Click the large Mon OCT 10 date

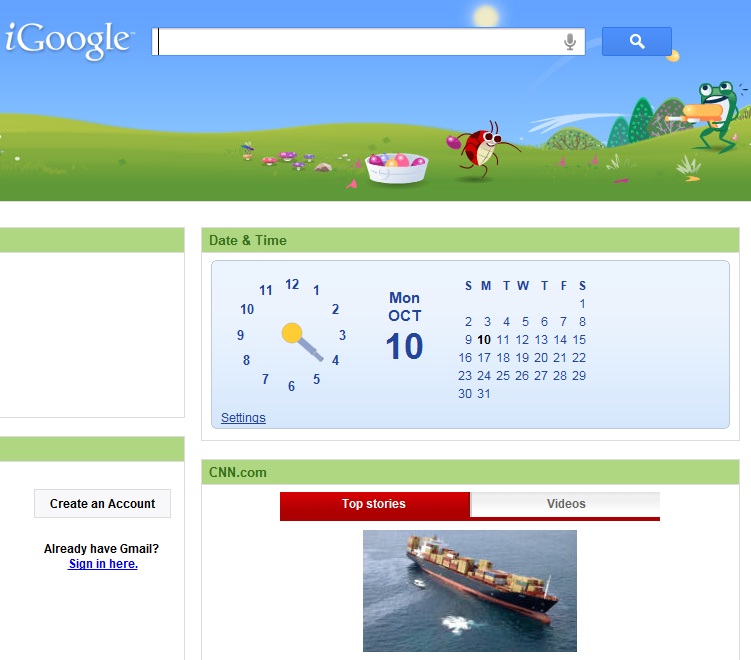(405, 327)
